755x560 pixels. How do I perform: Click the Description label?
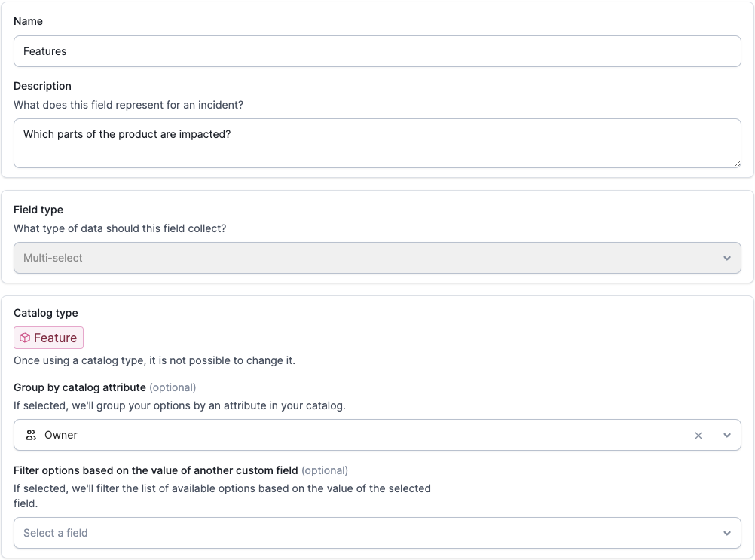(42, 86)
